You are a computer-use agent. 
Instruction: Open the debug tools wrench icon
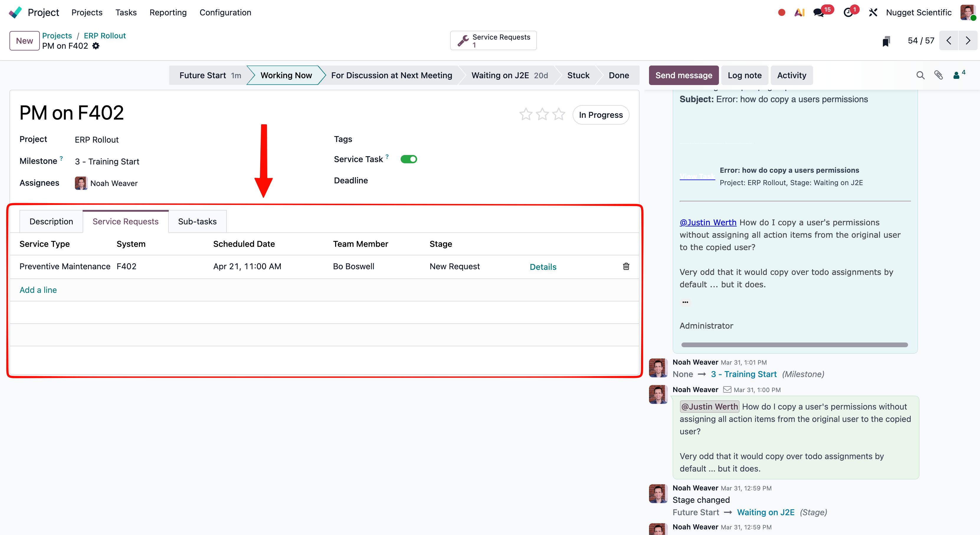(873, 13)
